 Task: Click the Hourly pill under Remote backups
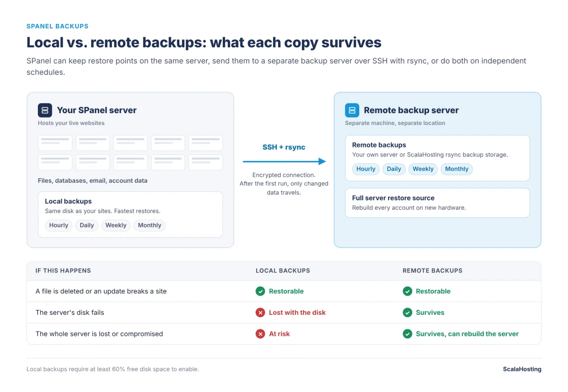pyautogui.click(x=366, y=169)
